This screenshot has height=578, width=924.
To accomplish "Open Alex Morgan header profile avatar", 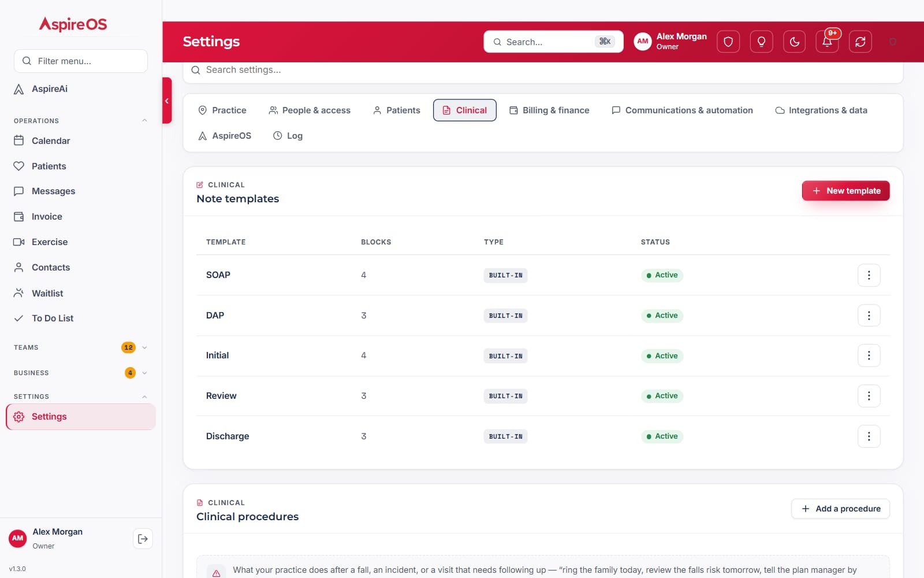I will pos(643,42).
